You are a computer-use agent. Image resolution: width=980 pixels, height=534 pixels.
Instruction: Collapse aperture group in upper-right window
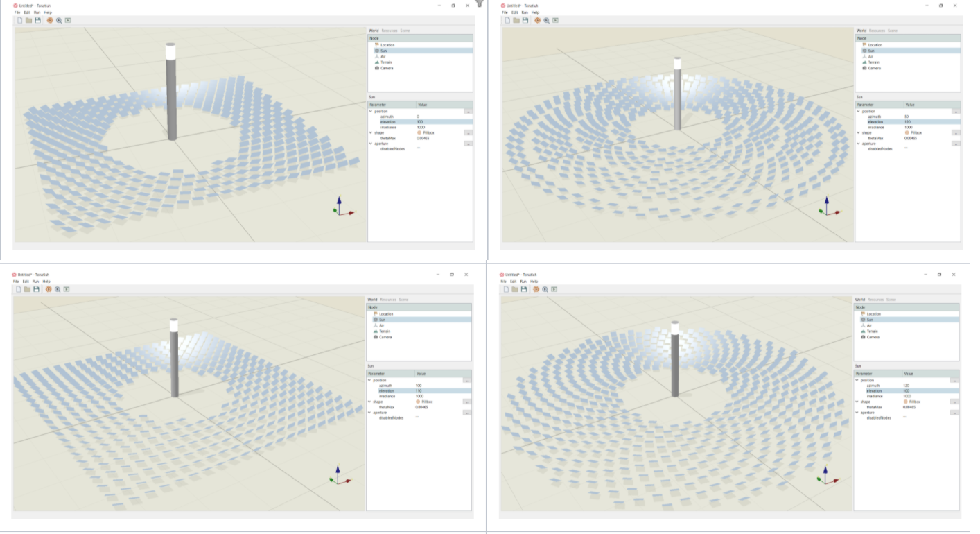pos(859,144)
